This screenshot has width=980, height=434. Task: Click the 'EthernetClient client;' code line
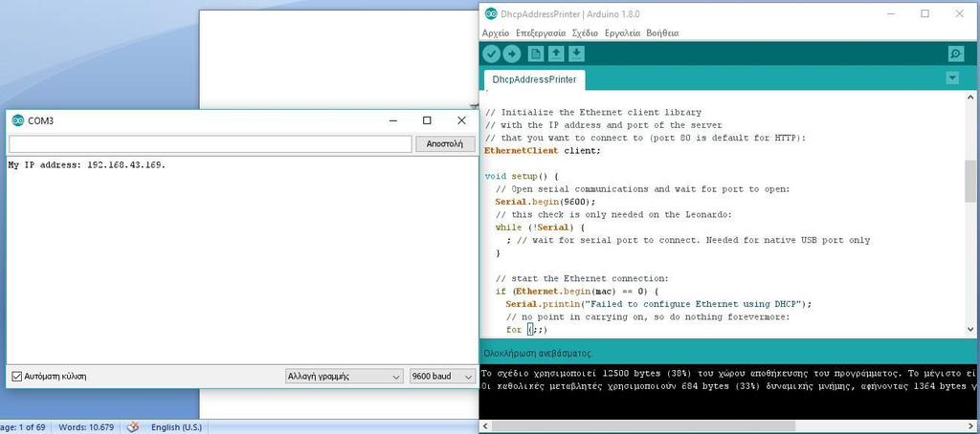pos(543,150)
